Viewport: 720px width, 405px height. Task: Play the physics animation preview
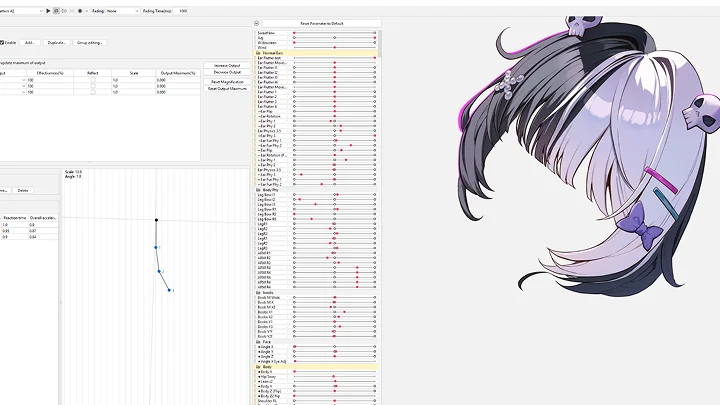[x=48, y=11]
